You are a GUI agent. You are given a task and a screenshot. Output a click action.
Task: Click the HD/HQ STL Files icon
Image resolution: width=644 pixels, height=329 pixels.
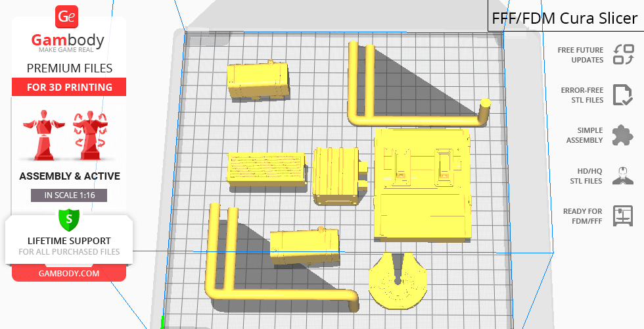[x=622, y=176]
